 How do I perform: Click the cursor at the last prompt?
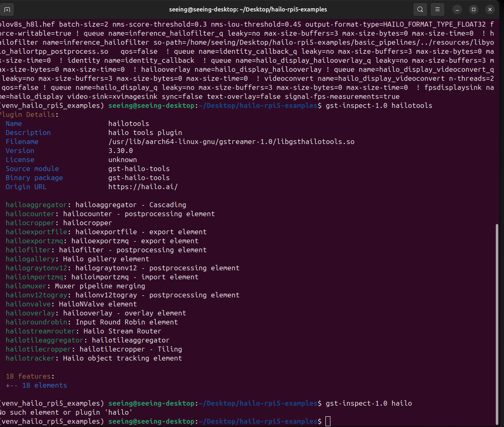(328, 421)
